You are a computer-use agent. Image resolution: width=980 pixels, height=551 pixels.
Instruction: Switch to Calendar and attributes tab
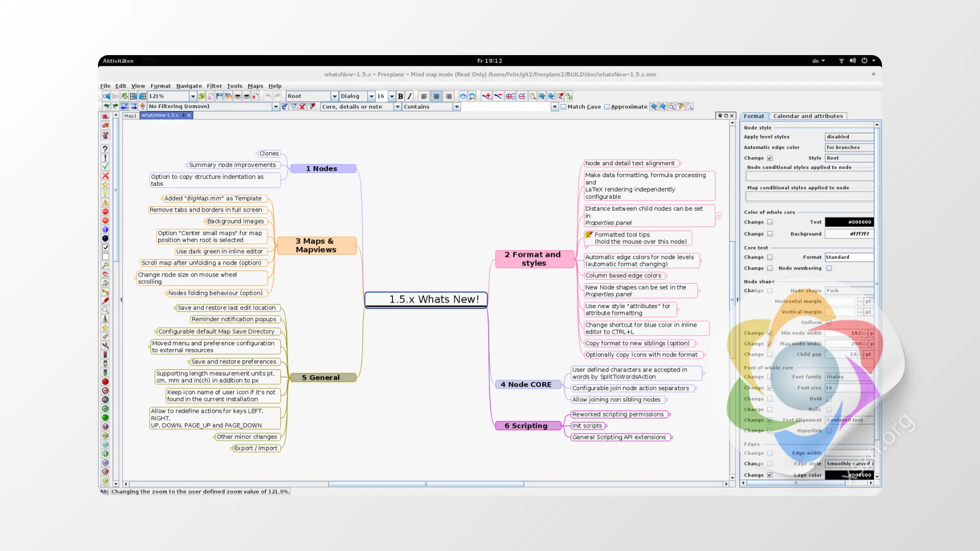pos(807,116)
